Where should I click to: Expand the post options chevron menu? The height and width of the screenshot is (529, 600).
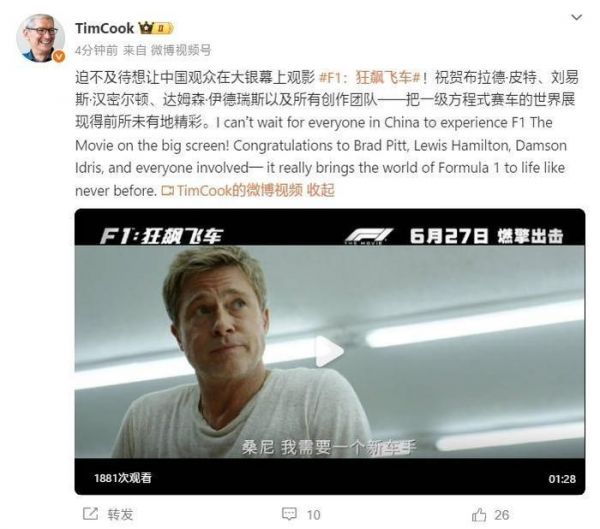[575, 18]
